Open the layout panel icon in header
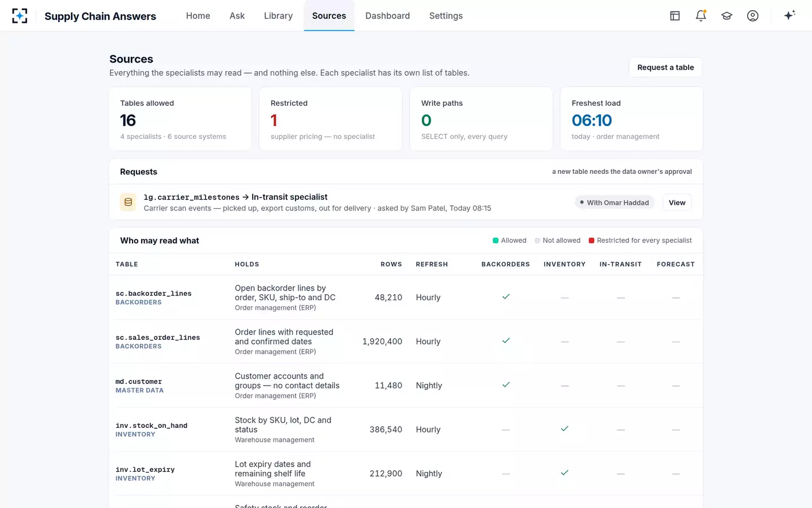812x508 pixels. point(675,16)
